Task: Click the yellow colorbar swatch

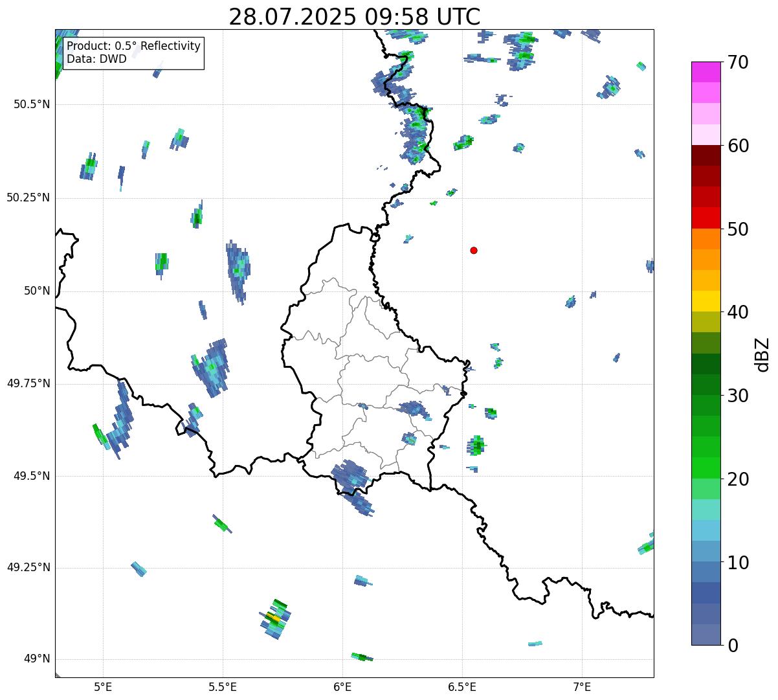Action: tap(706, 301)
